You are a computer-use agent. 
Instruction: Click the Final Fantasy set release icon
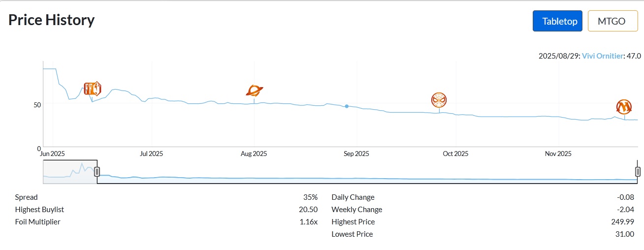tap(92, 89)
